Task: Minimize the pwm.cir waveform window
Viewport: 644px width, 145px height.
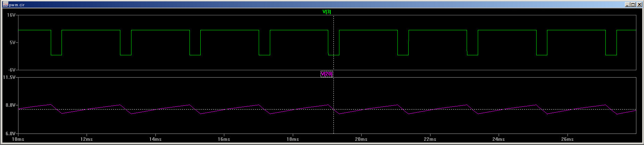Action: [627, 5]
